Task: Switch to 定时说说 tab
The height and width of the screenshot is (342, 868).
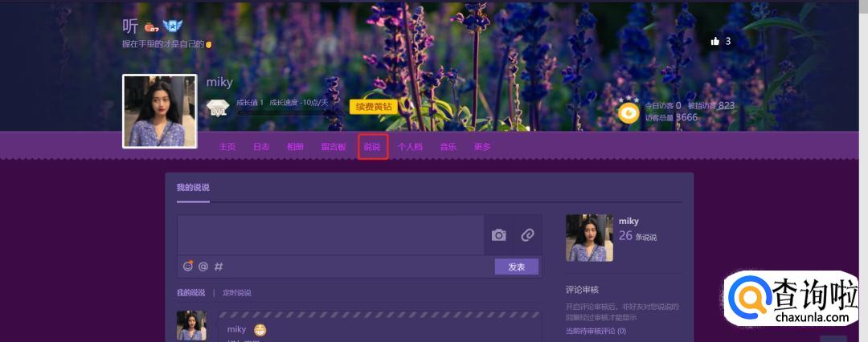Action: 237,293
